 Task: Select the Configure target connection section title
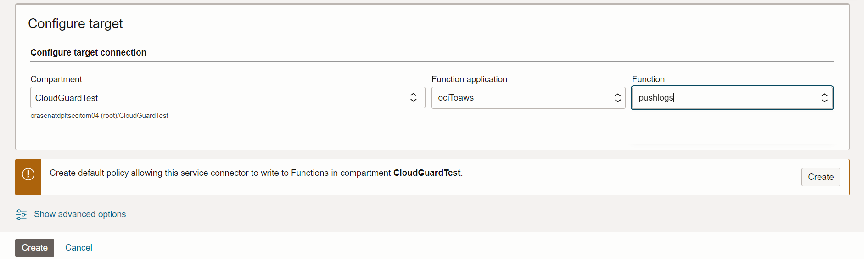pos(88,53)
